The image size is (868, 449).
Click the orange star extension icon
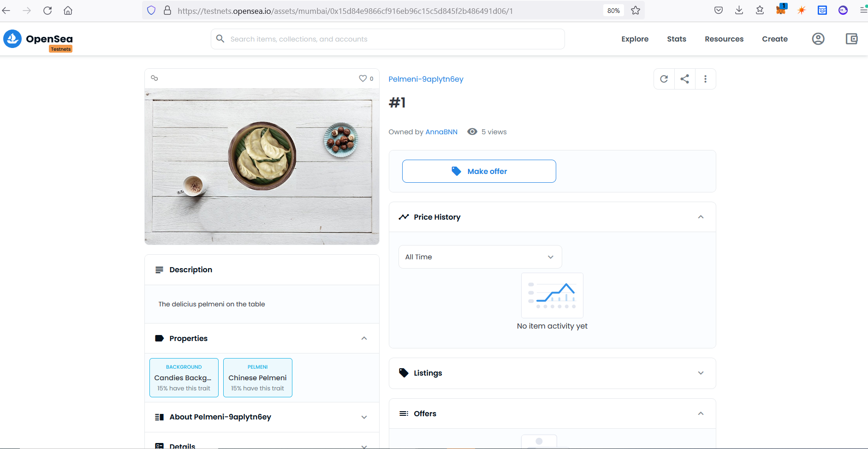802,10
